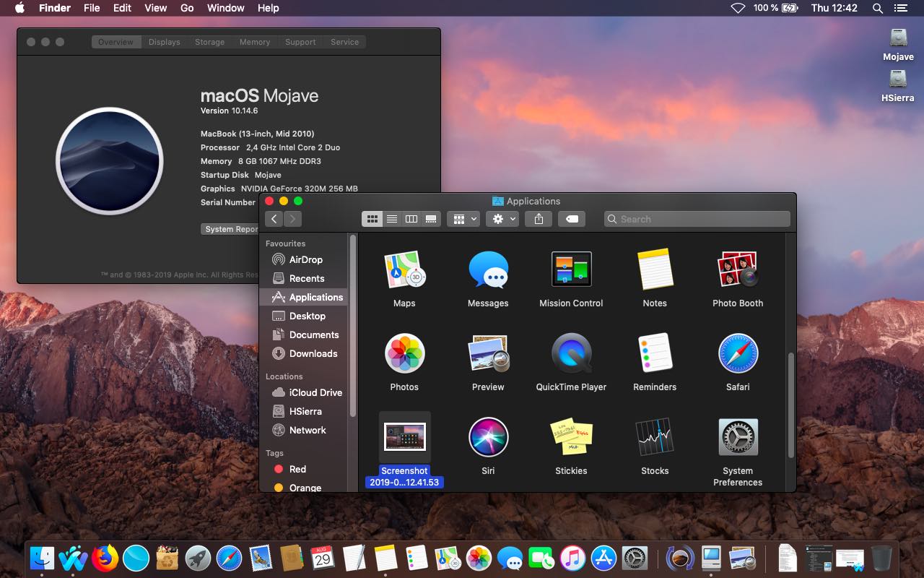924x578 pixels.
Task: Switch to the Displays tab
Action: pyautogui.click(x=164, y=42)
